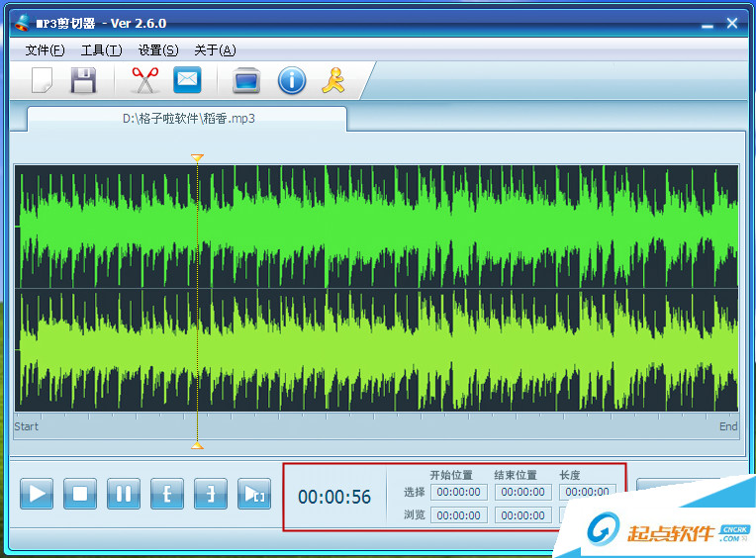Viewport: 756px width, 558px height.
Task: Pause the audio with the Pause button
Action: click(x=124, y=494)
